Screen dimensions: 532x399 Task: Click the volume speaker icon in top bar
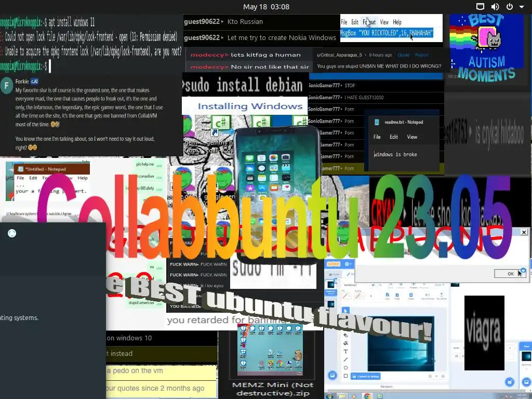pos(495,6)
